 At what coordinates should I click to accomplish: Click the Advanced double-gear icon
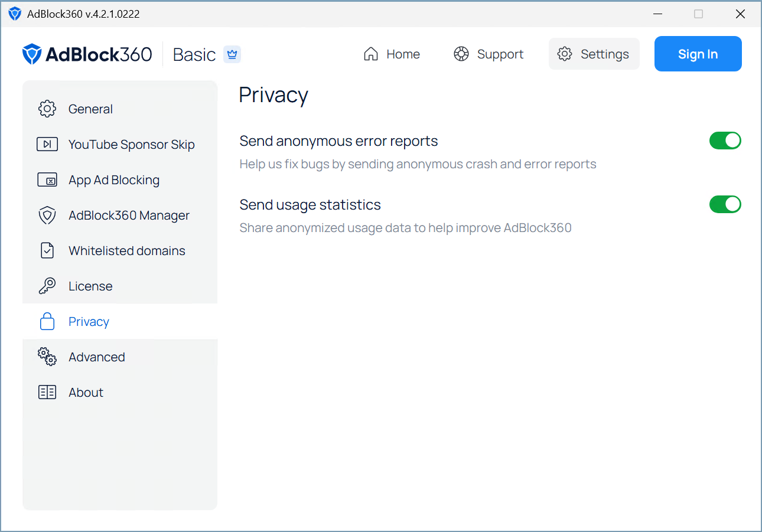[47, 357]
